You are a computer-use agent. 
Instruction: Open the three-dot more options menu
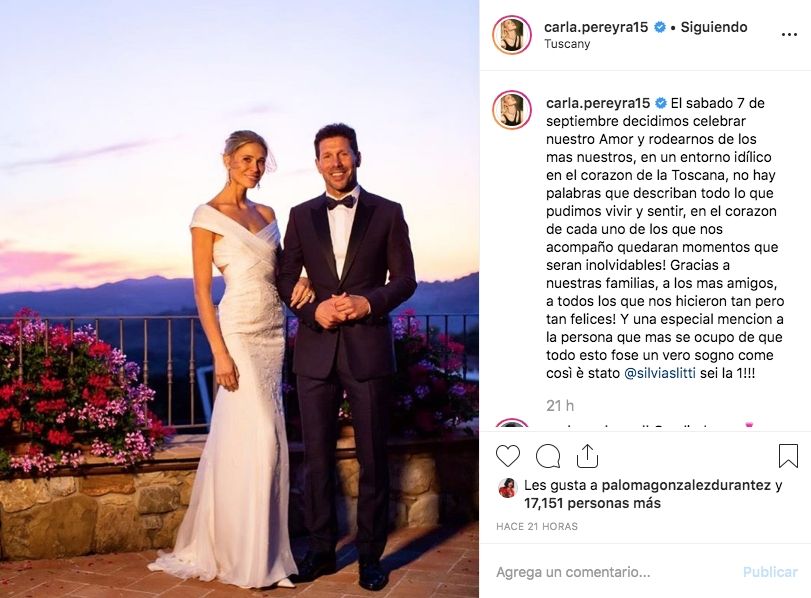coord(789,35)
